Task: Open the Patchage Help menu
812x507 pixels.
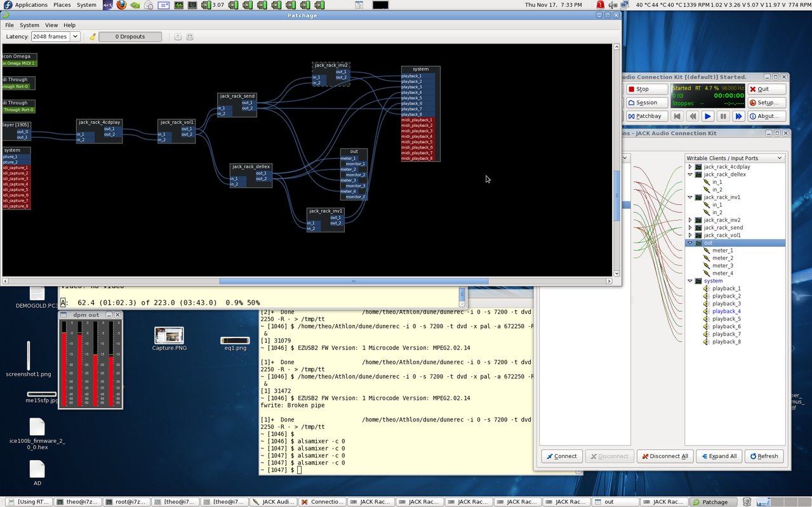Action: click(x=69, y=25)
